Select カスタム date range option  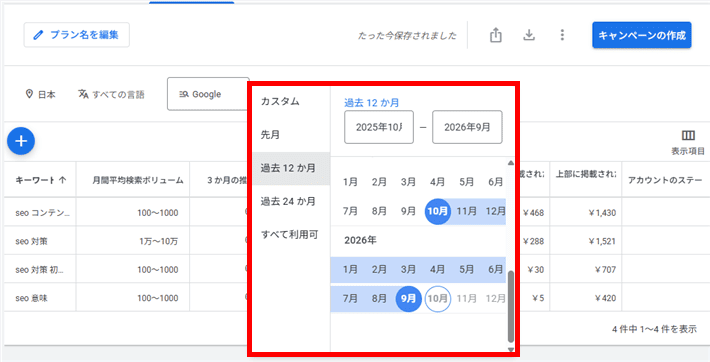[x=291, y=101]
